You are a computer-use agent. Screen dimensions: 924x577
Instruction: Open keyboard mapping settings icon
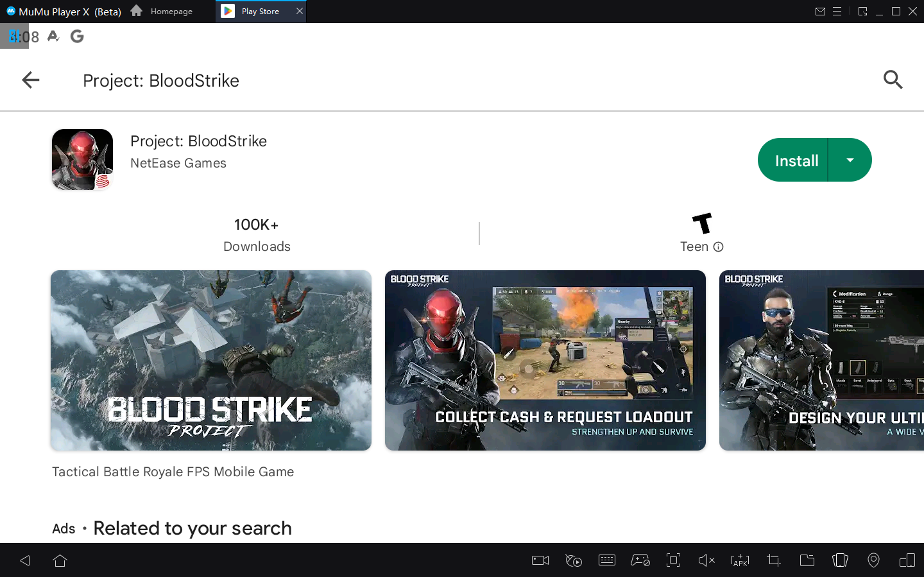tap(607, 560)
